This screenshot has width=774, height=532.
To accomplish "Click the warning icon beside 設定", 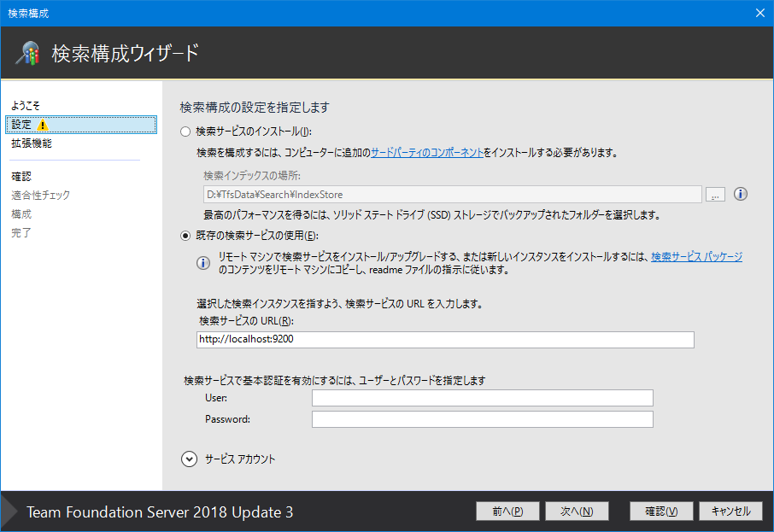I will click(x=43, y=125).
